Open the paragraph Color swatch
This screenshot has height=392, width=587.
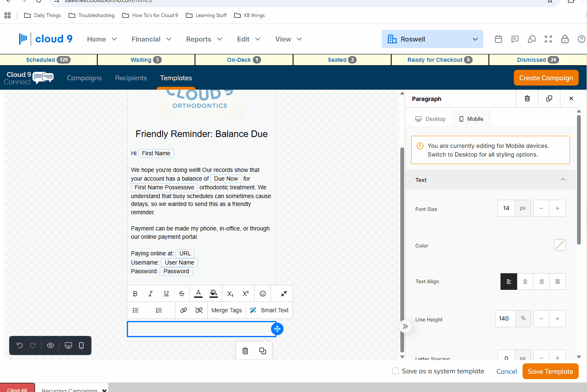[560, 245]
